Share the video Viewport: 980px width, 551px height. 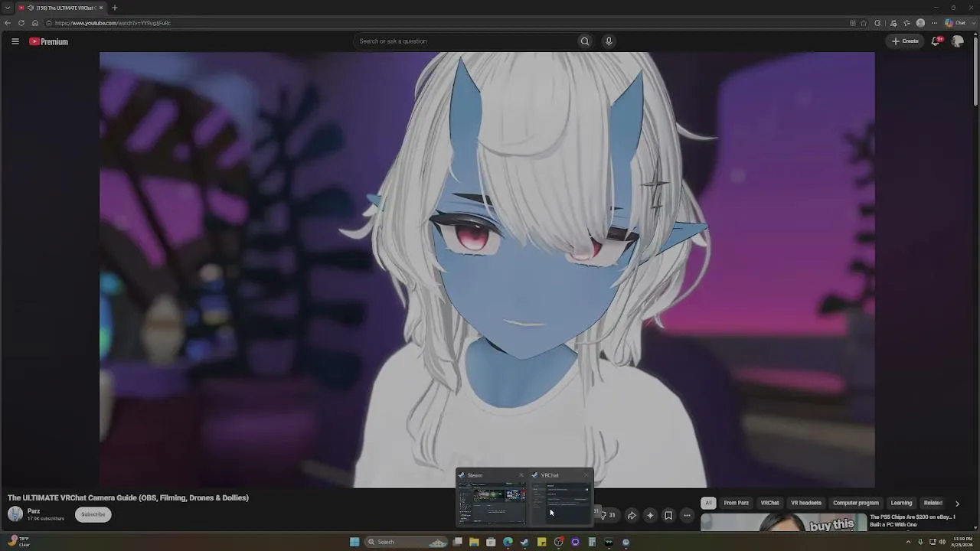click(632, 515)
